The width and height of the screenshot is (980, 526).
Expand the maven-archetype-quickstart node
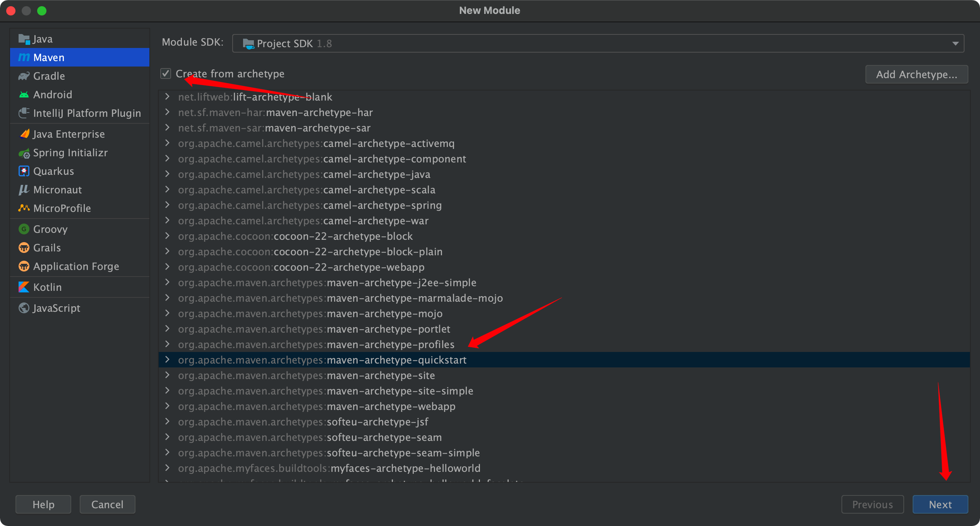(x=167, y=360)
